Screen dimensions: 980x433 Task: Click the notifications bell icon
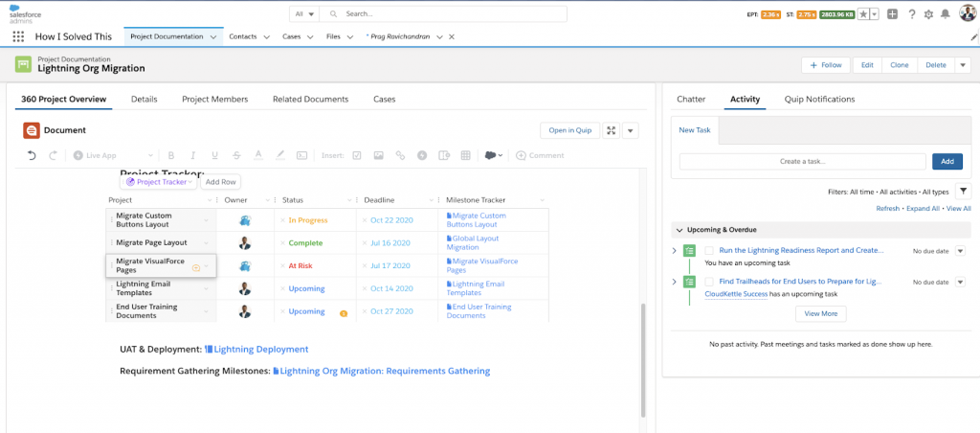click(945, 13)
